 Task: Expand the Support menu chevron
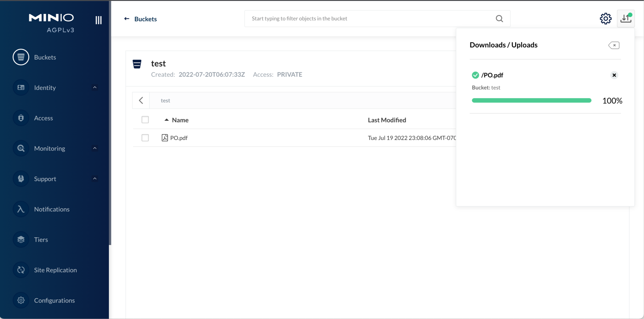coord(95,179)
